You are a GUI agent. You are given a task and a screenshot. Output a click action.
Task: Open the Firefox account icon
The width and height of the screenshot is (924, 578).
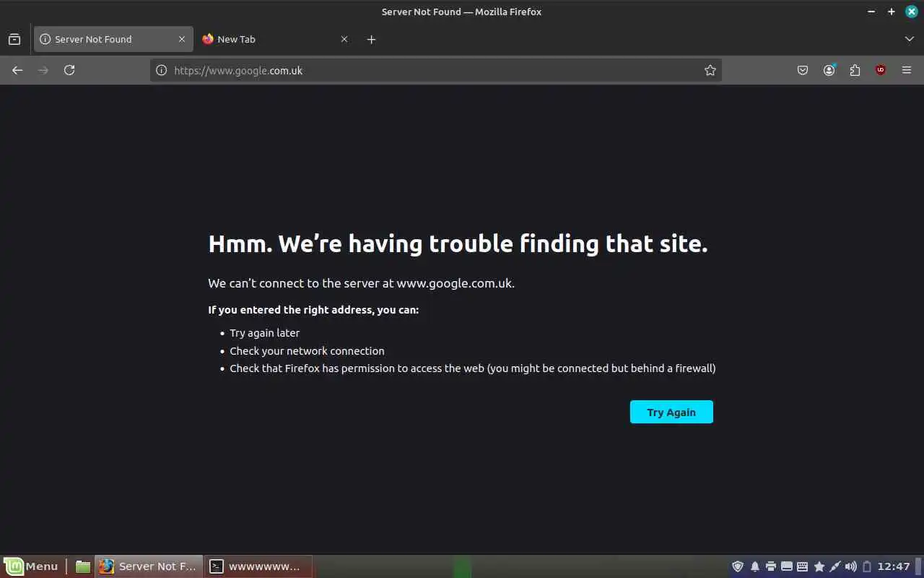click(829, 70)
